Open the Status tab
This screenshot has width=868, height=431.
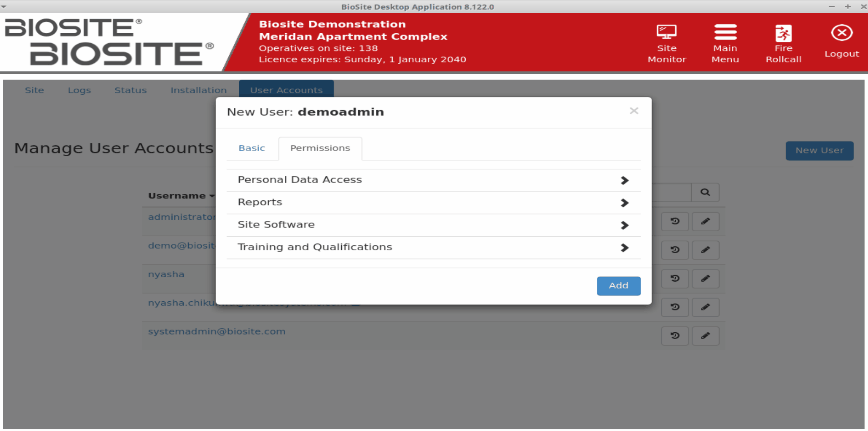coord(130,90)
